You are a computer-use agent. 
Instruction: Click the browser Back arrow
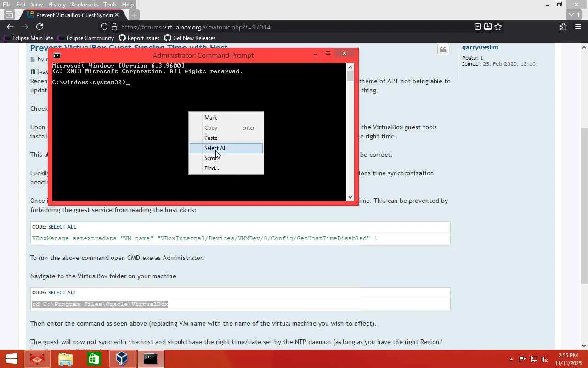(x=10, y=27)
